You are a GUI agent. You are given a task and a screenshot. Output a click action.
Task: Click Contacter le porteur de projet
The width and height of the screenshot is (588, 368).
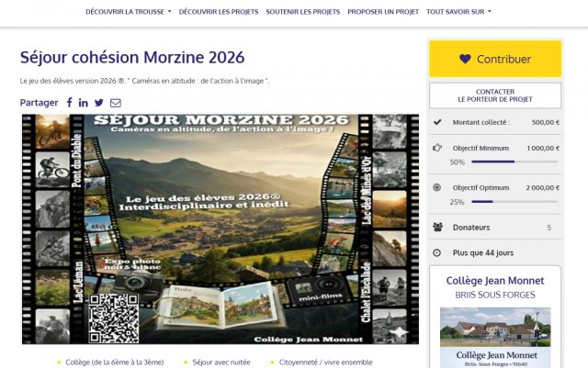click(x=494, y=95)
